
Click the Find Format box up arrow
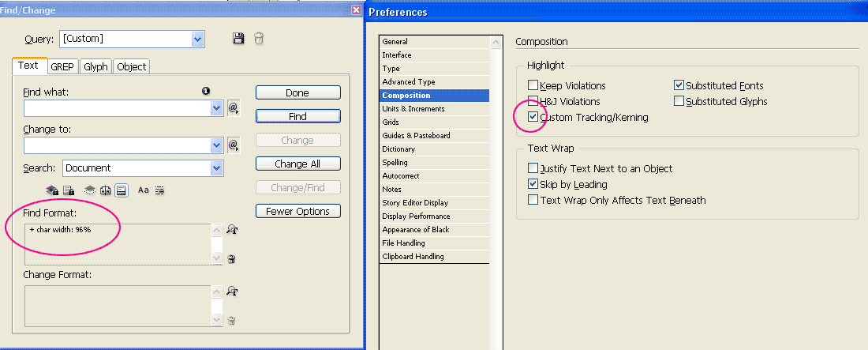click(216, 230)
